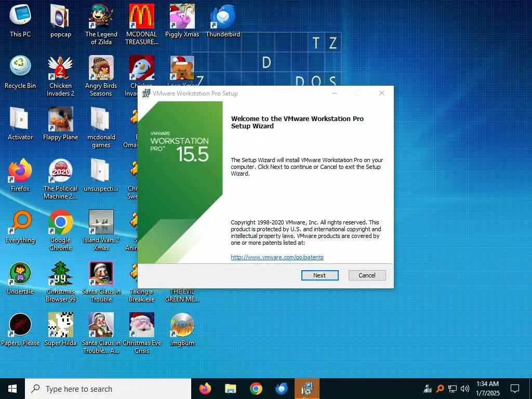This screenshot has width=532, height=399.
Task: Select Everything search desktop shortcut
Action: coord(20,227)
